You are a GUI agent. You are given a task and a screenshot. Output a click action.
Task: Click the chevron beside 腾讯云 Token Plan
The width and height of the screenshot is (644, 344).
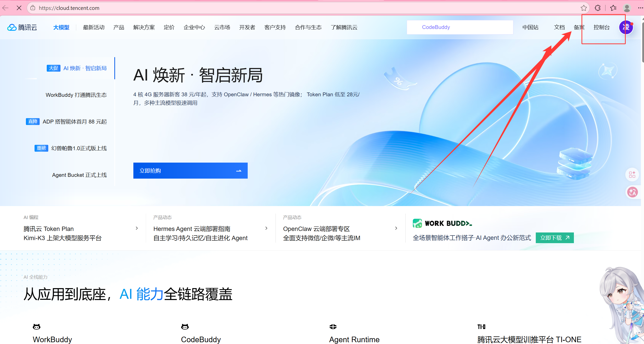(137, 228)
